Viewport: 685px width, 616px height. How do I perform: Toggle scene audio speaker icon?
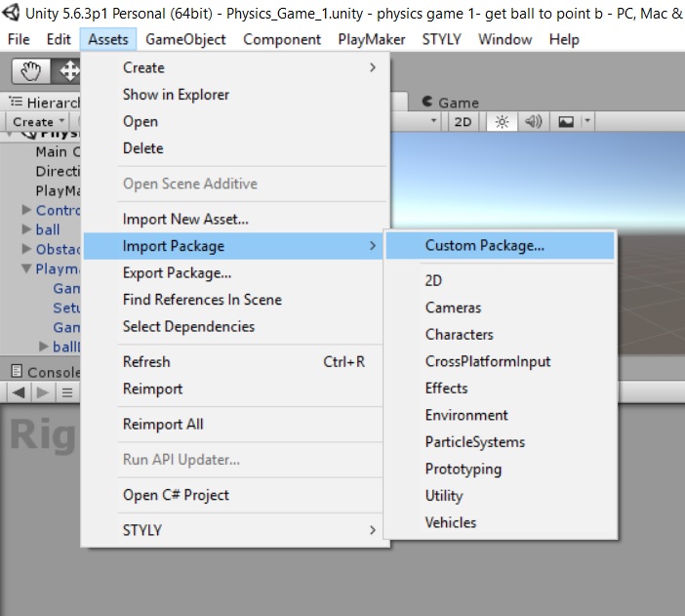tap(533, 121)
